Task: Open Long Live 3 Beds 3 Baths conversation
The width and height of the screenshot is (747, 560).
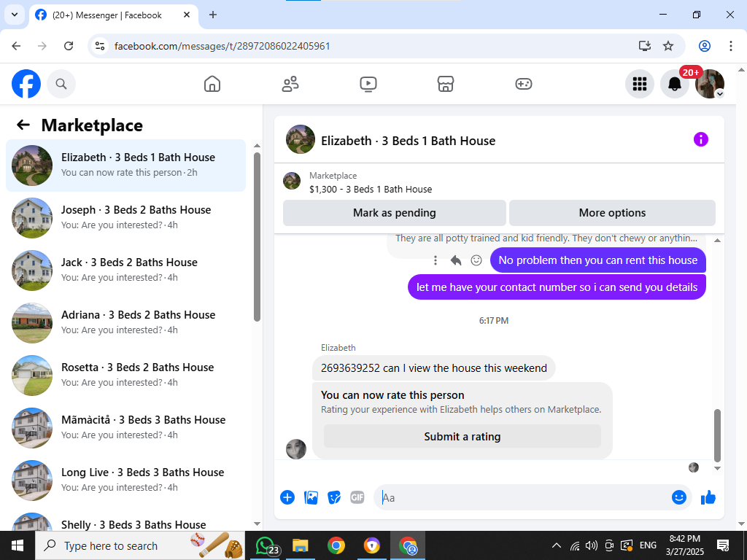Action: pos(125,480)
